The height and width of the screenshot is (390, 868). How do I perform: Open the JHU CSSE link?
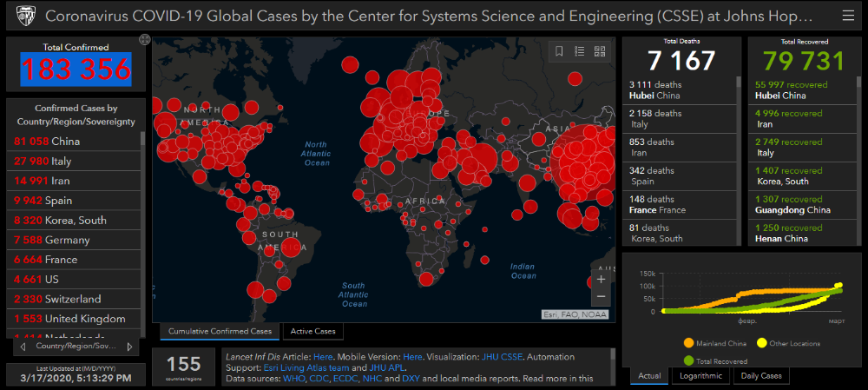pos(502,357)
